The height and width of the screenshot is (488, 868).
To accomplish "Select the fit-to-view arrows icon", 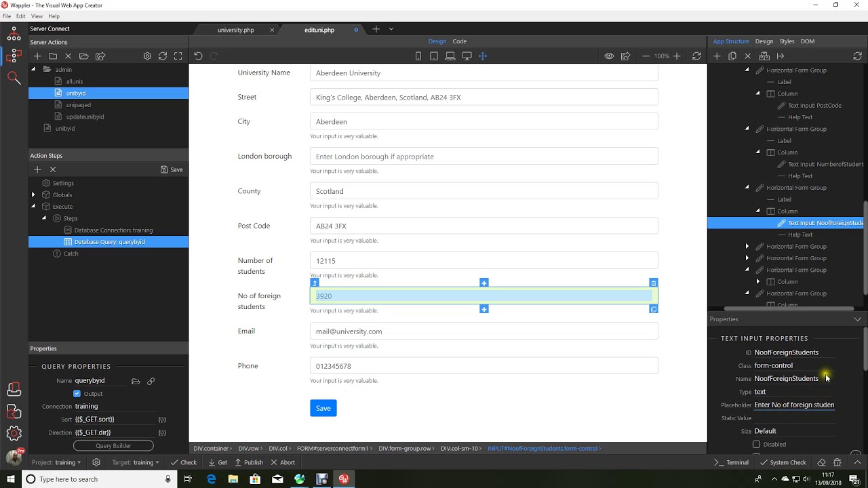I will click(483, 56).
